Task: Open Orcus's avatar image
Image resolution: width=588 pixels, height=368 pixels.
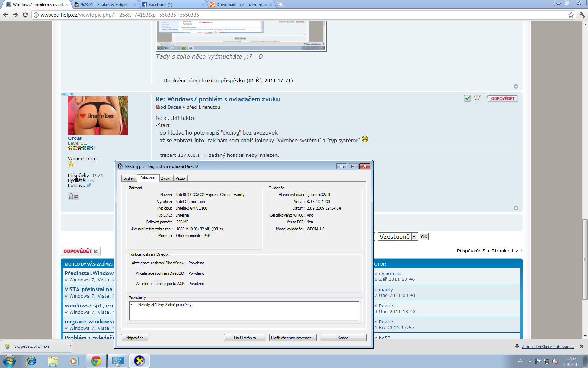Action: pyautogui.click(x=98, y=116)
